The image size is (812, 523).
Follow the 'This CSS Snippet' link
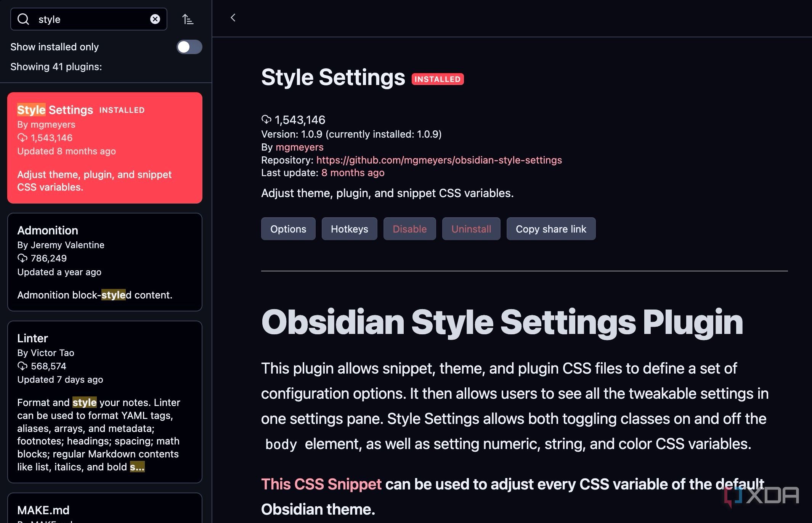[321, 484]
